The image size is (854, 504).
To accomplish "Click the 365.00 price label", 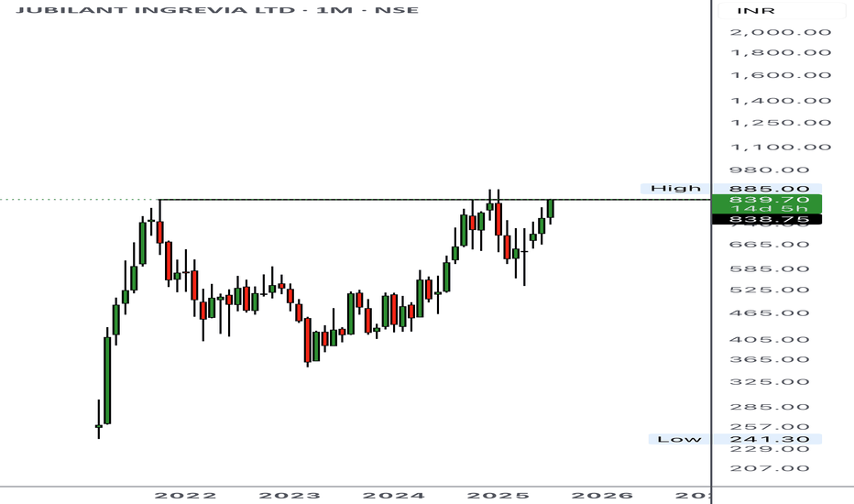I will [x=769, y=359].
